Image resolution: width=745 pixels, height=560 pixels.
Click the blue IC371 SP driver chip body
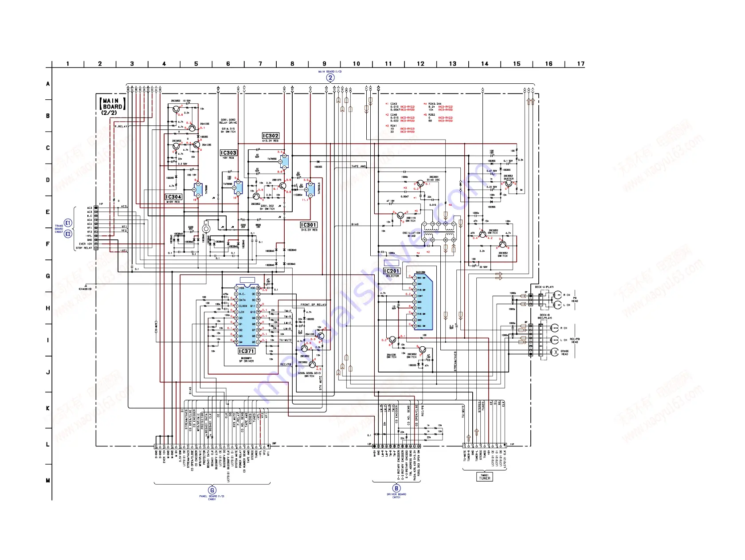247,315
